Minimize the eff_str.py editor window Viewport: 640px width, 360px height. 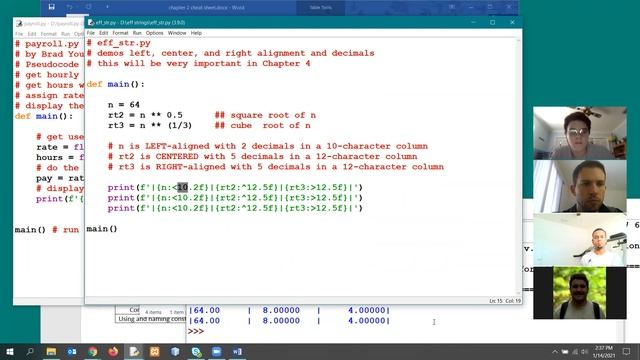(x=473, y=22)
